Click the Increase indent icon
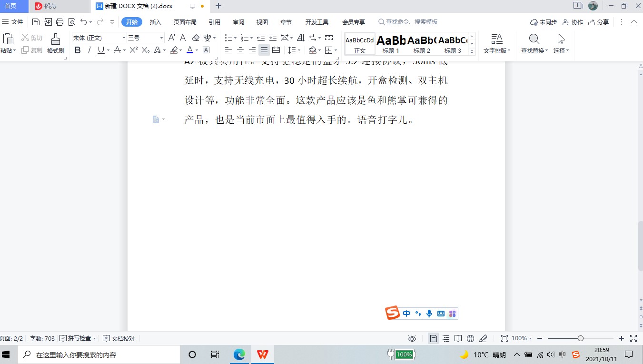 273,38
